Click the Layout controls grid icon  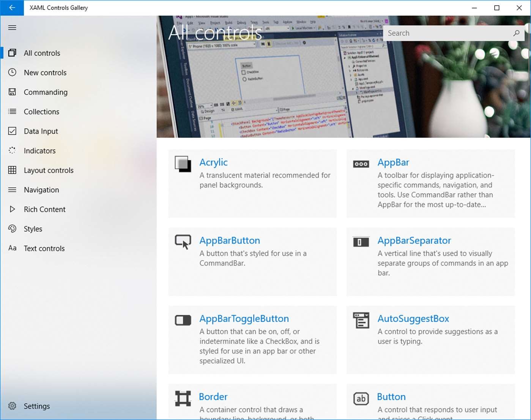(x=12, y=170)
